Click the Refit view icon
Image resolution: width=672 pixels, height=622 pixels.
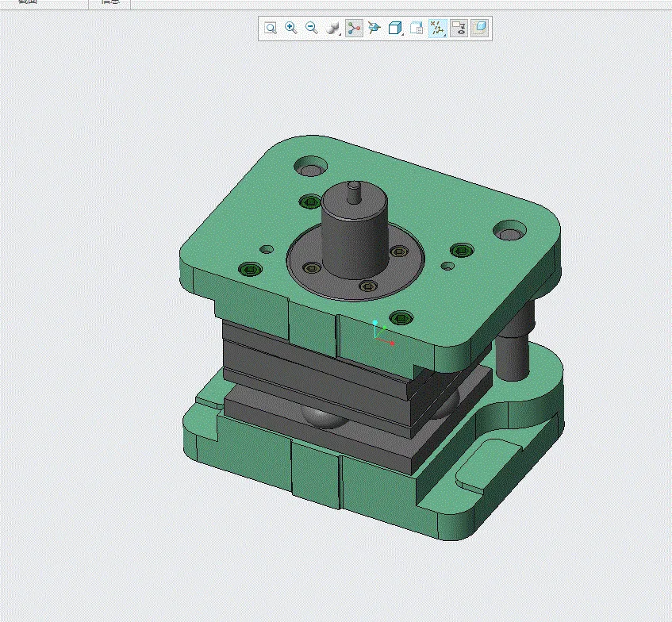click(270, 29)
